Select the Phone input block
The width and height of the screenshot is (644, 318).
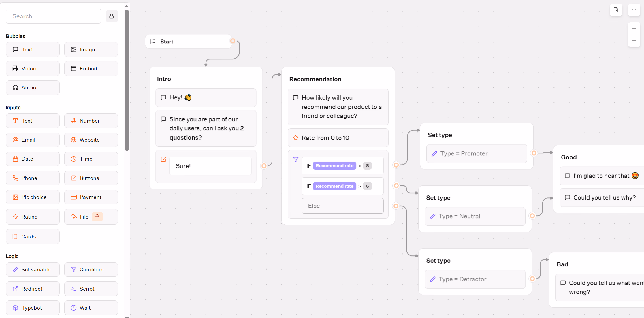click(x=33, y=178)
